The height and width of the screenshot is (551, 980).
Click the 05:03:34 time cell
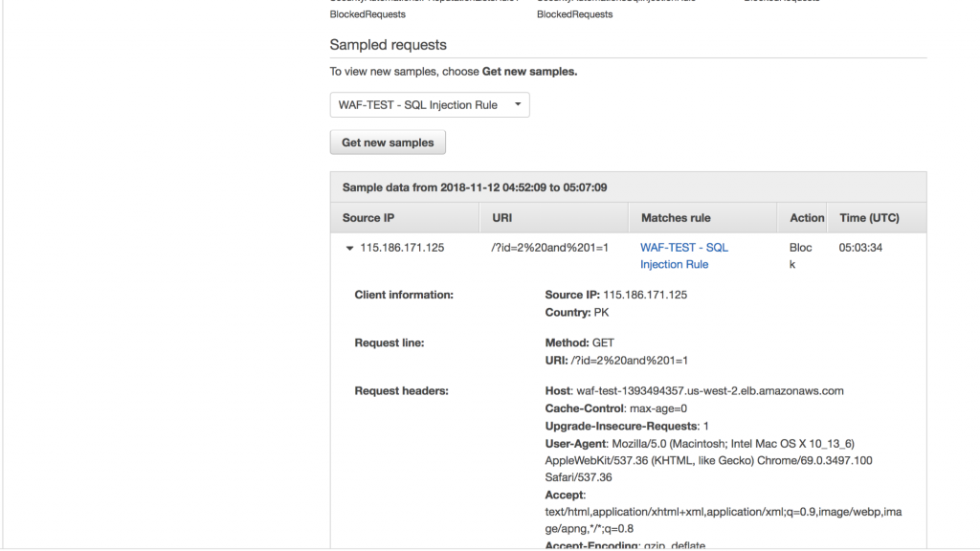[860, 248]
